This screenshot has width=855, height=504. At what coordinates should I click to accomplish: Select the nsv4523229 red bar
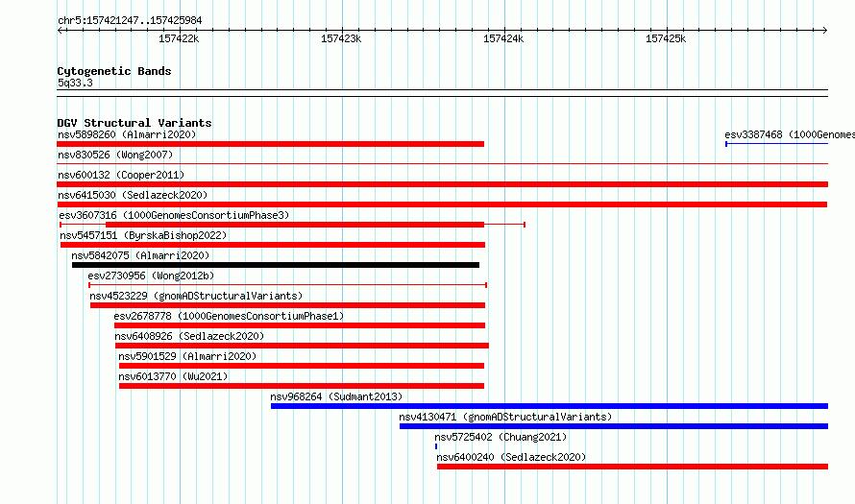tap(288, 305)
